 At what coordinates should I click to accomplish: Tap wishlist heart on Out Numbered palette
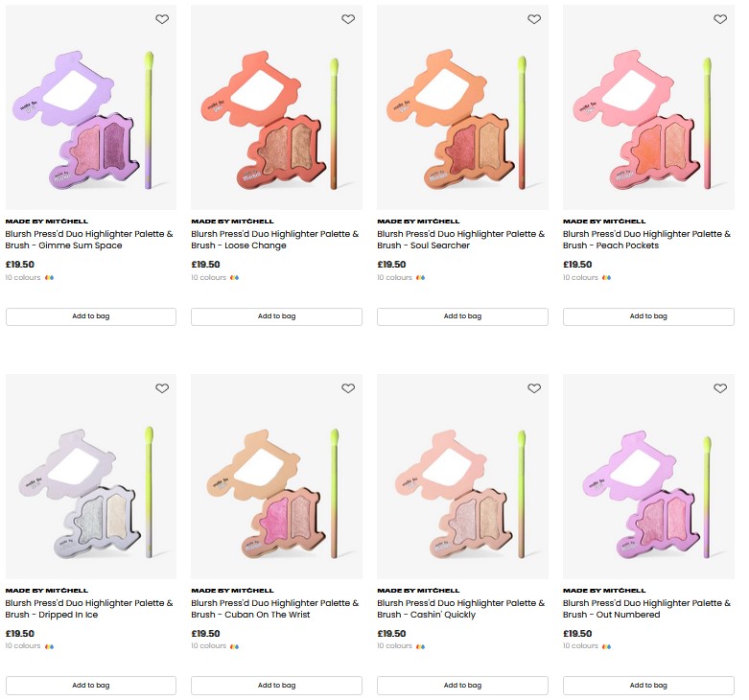[x=720, y=388]
